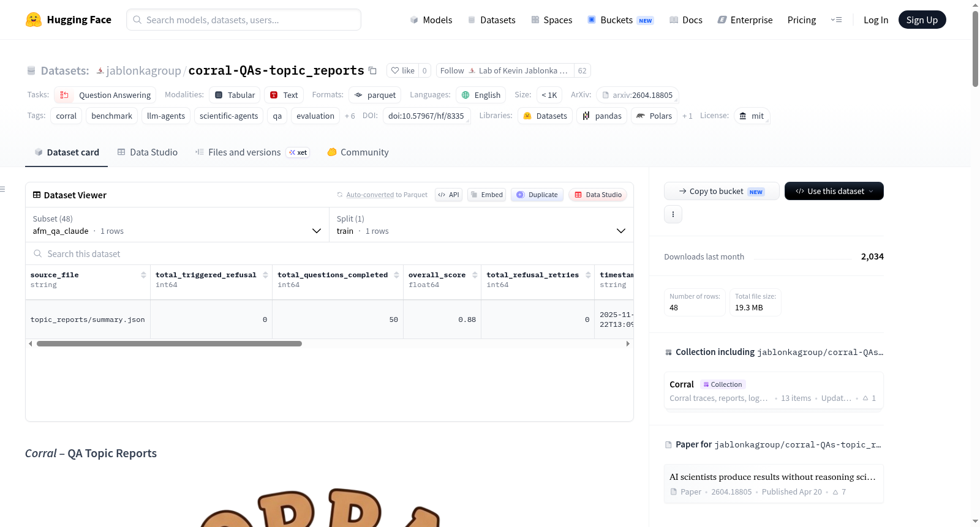Click the Sign Up button

coord(922,20)
